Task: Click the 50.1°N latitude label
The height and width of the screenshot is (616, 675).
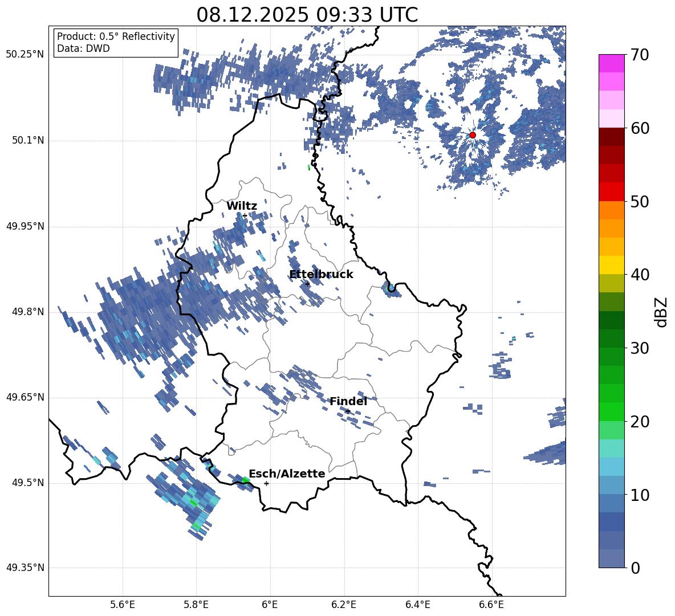Action: (27, 140)
